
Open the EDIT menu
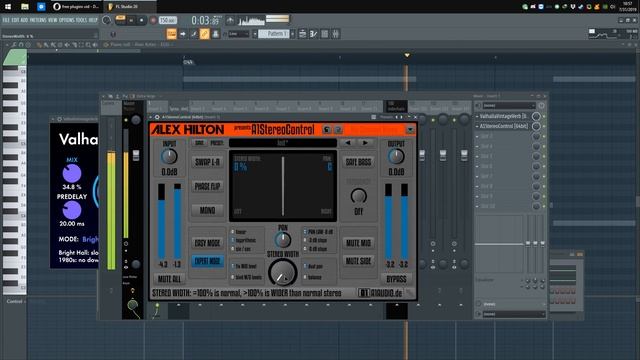click(15, 20)
